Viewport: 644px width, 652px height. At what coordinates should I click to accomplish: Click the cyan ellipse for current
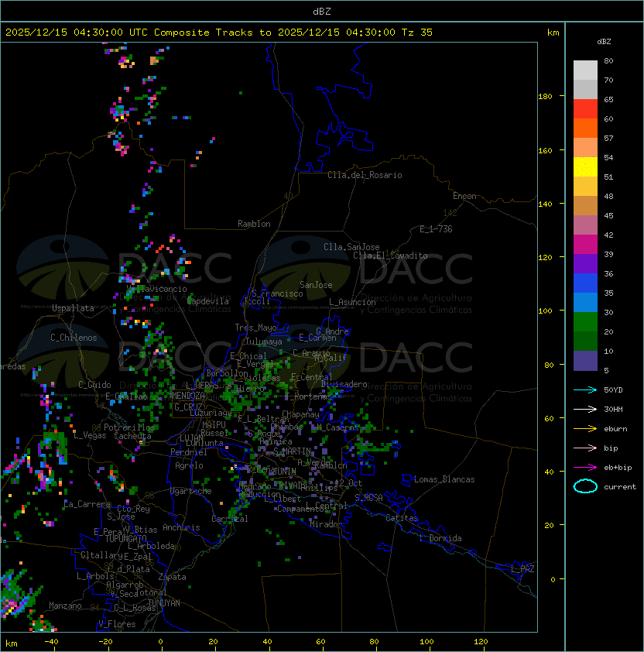point(585,486)
